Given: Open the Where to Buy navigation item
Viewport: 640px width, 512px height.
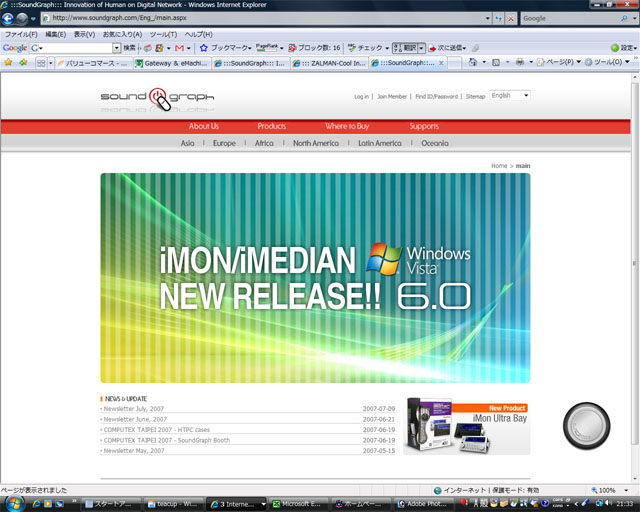Looking at the screenshot, I should click(x=347, y=126).
